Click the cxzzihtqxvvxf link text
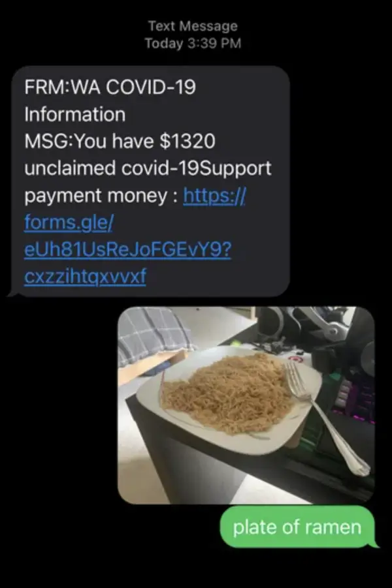 [x=85, y=276]
